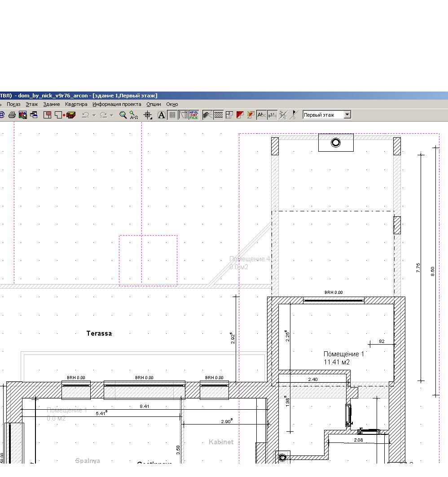Viewport: 448px width, 477px height.
Task: Click the 8.41 dimension value
Action: (x=144, y=406)
